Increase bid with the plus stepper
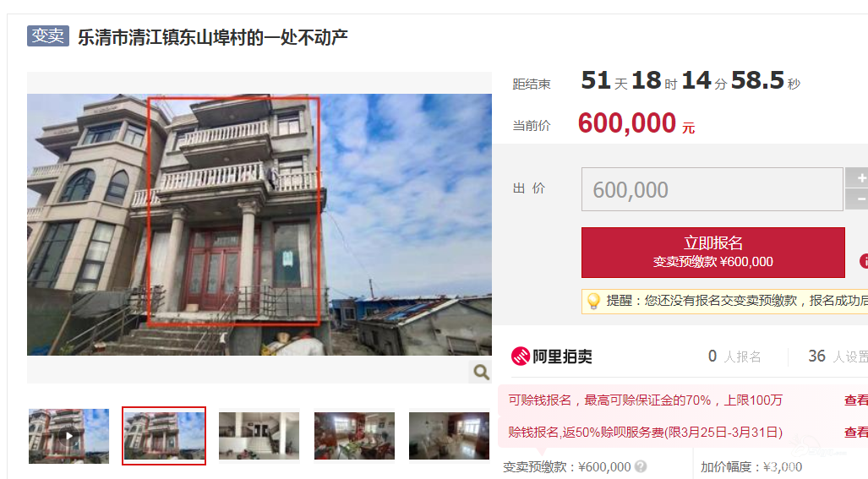Viewport: 868px width, 479px height. (x=856, y=178)
